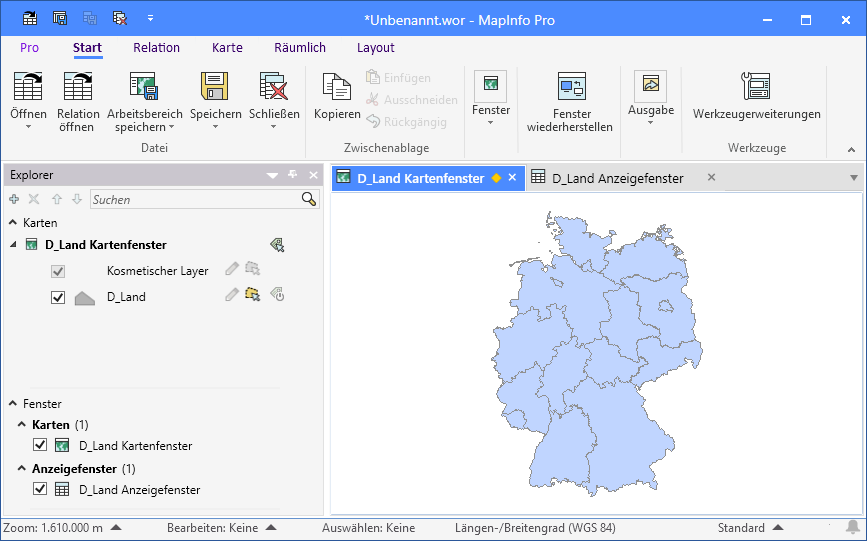Open Ausgabe dropdown arrow
Screen dimensions: 867x541
(x=650, y=123)
